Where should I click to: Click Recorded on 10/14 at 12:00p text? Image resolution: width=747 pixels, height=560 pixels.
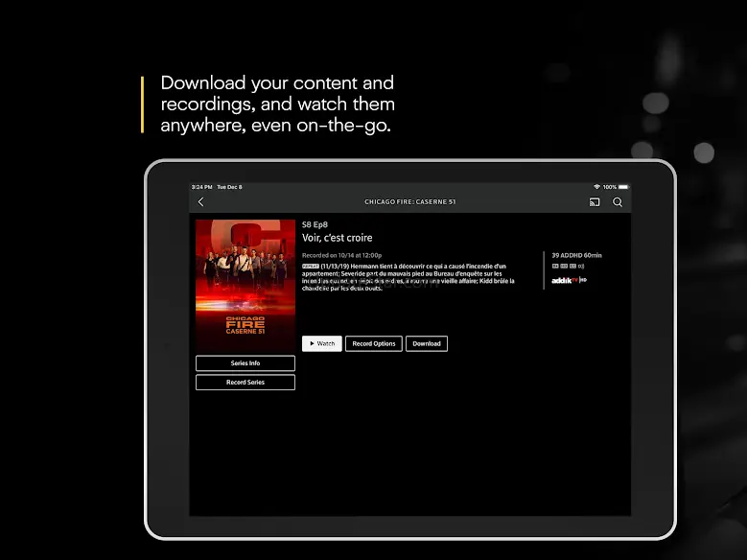tap(341, 255)
